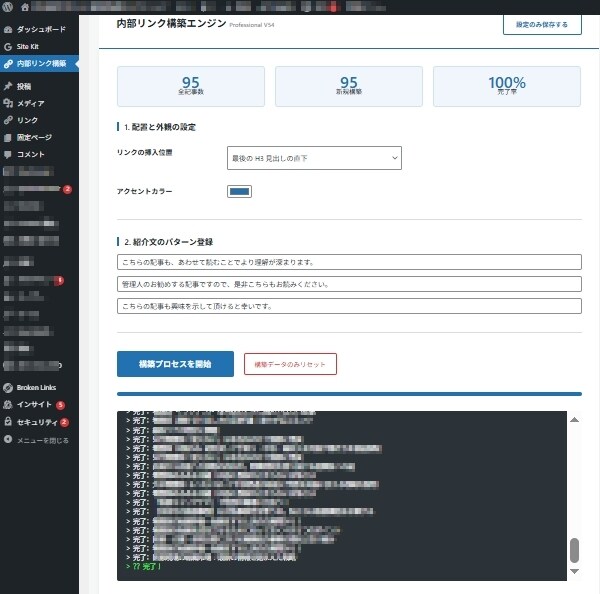Click the padlock icon for セキュリティ
Image resolution: width=600 pixels, height=594 pixels.
coord(8,422)
